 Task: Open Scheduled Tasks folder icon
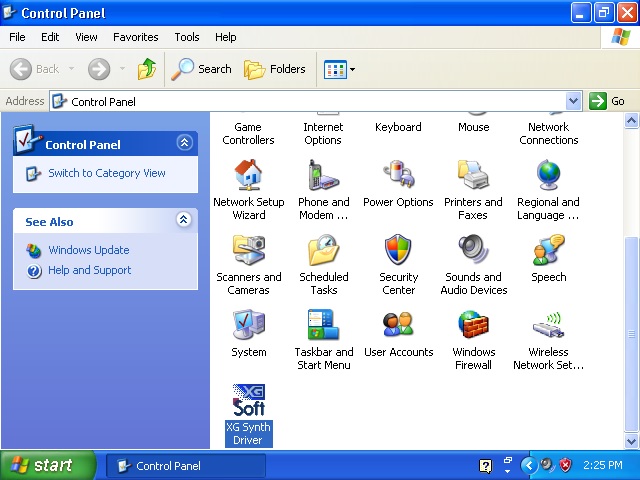coord(323,251)
